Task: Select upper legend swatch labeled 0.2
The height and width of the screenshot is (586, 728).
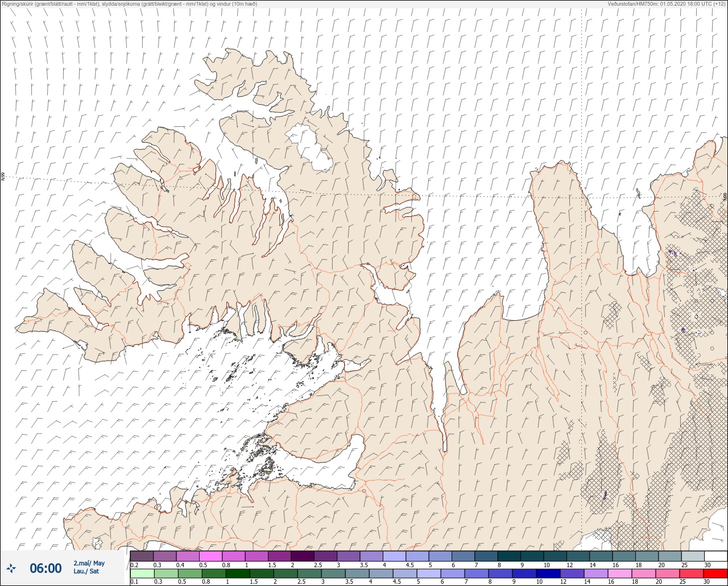Action: pos(142,556)
